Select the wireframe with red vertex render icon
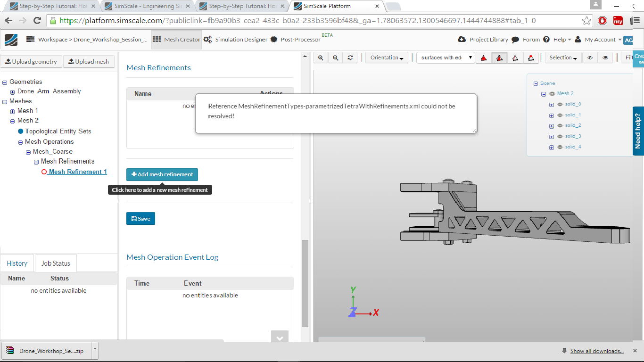644x362 pixels. tap(531, 58)
